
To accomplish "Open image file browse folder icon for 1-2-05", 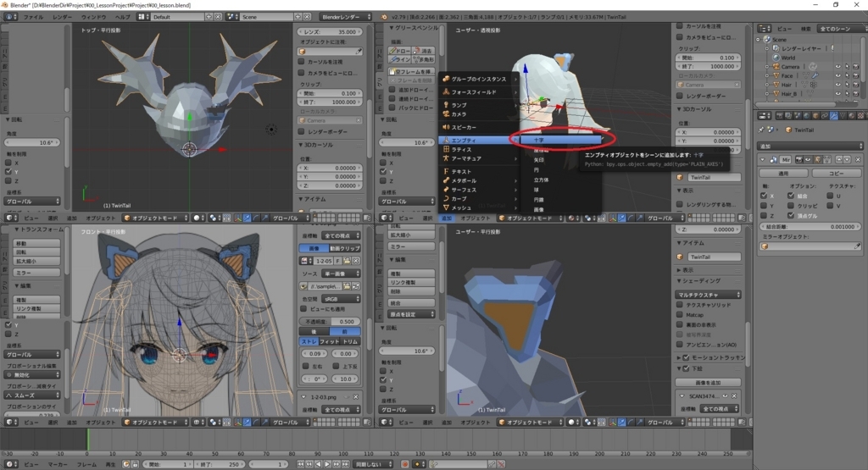I will [347, 261].
